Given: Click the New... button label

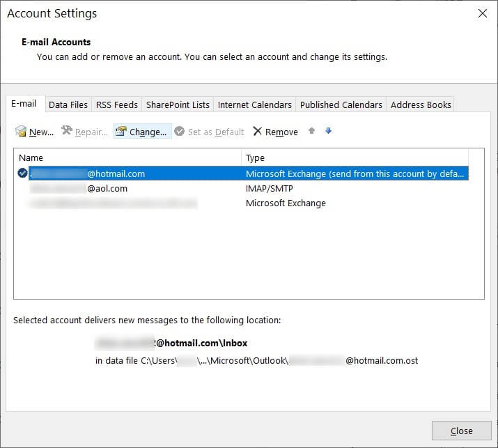Looking at the screenshot, I should 42,132.
